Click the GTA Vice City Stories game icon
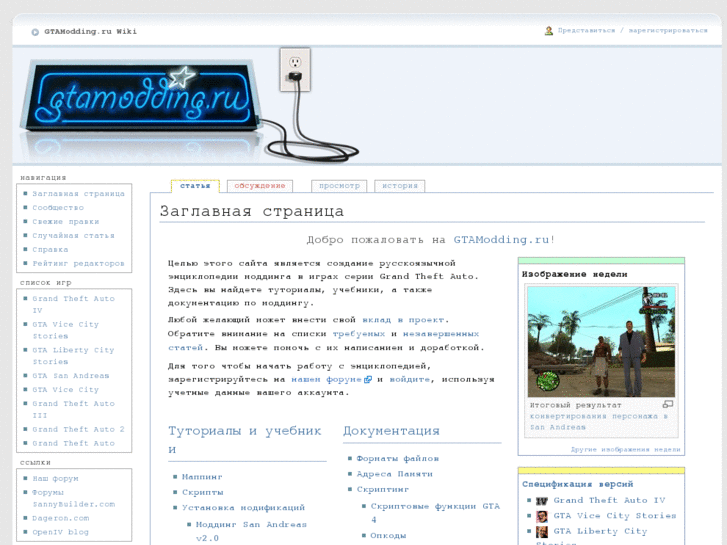This screenshot has height=545, width=727. (x=542, y=516)
